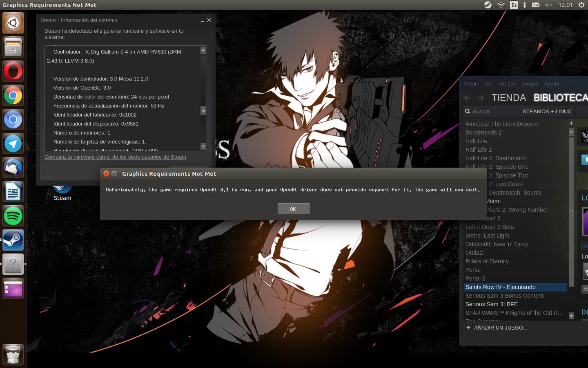
Task: Open the Trash in the launcher
Action: [13, 355]
